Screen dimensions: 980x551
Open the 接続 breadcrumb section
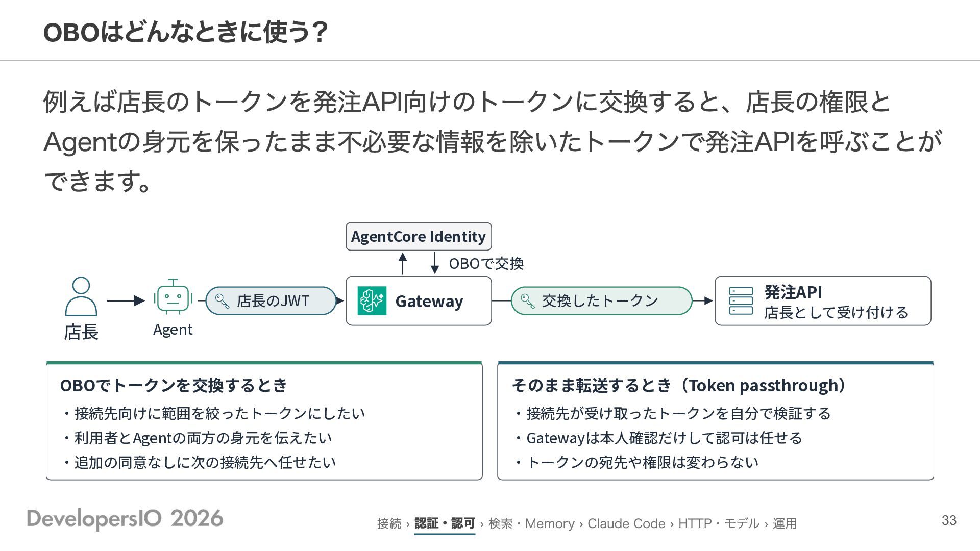[389, 523]
